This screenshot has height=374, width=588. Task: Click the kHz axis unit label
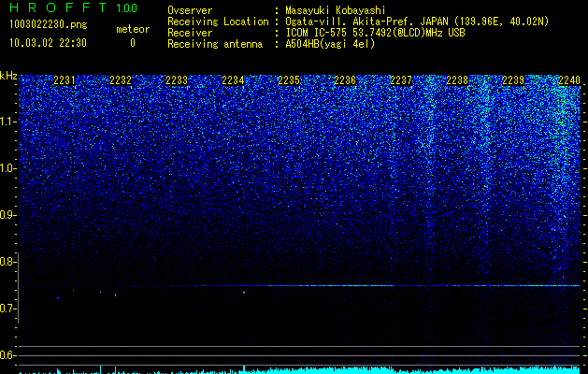tap(8, 76)
